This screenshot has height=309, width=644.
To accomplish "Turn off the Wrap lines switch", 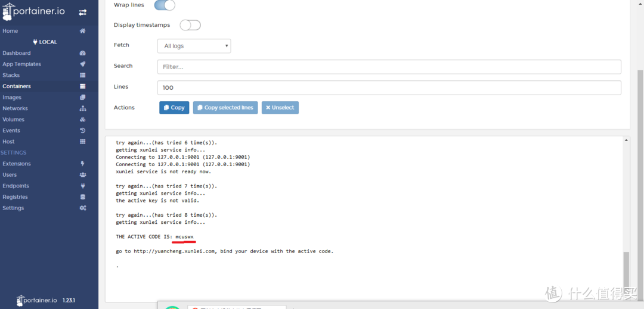I will tap(165, 5).
